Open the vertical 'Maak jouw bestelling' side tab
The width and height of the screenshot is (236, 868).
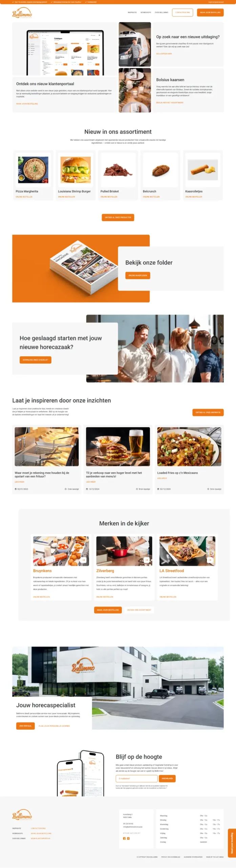coord(232,843)
